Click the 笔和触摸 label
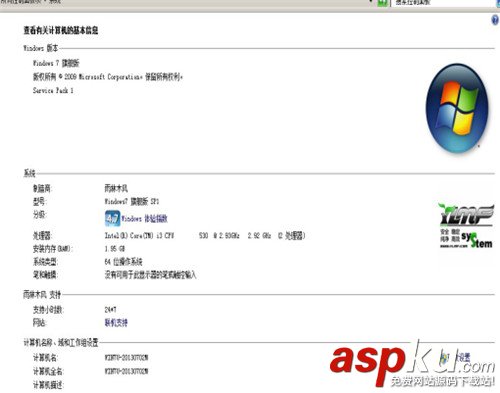This screenshot has width=500, height=393. [45, 275]
